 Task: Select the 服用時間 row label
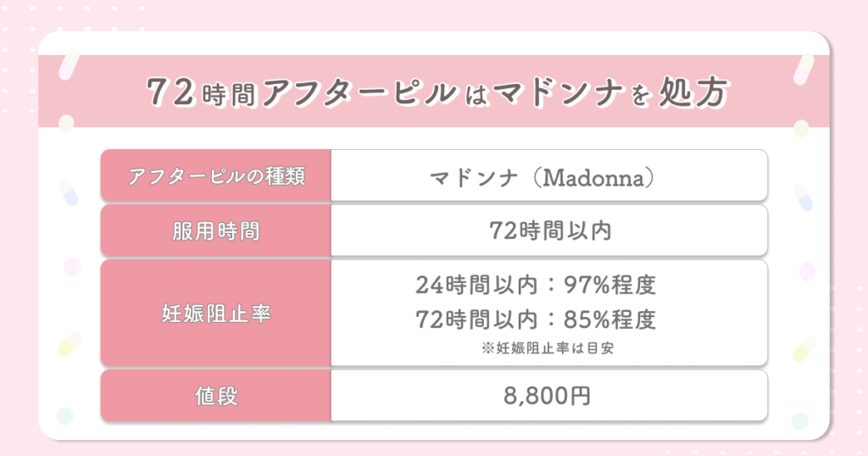point(216,231)
